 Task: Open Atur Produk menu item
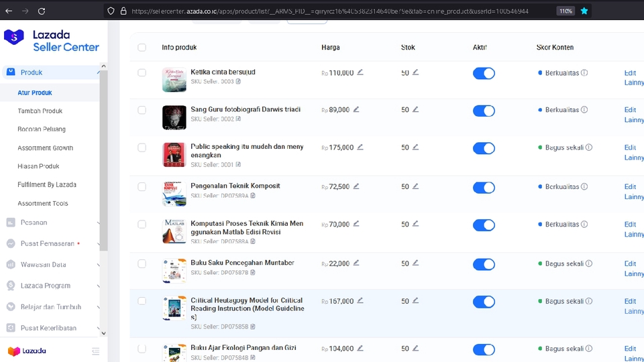pos(35,93)
